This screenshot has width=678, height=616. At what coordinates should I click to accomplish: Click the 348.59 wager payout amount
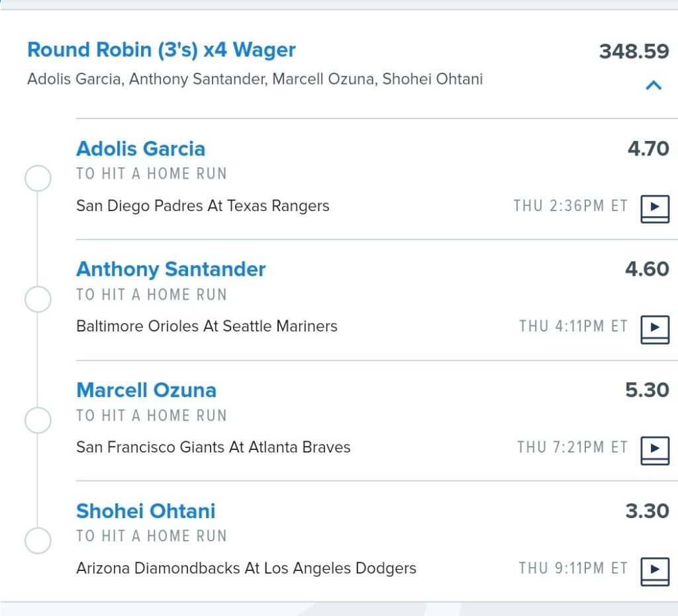tap(634, 52)
